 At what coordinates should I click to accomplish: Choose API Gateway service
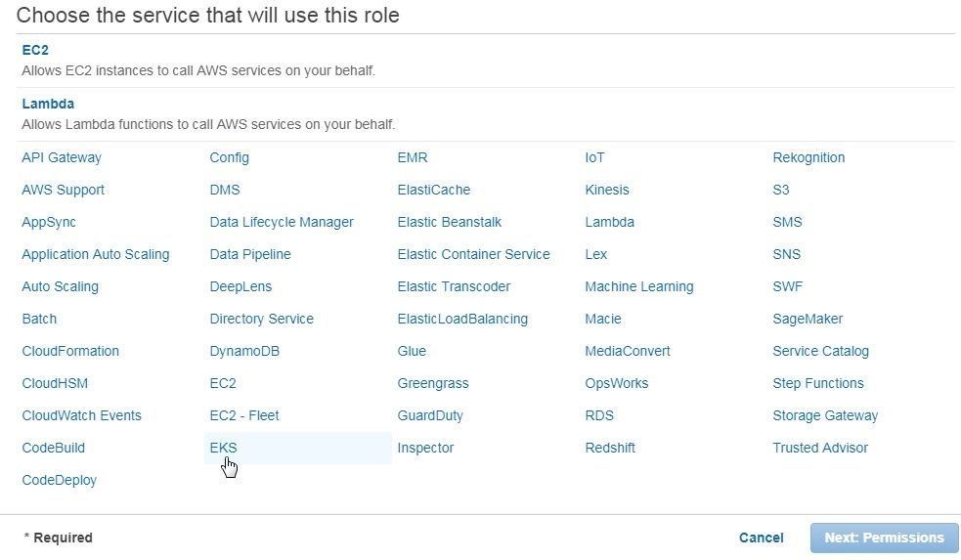coord(62,157)
